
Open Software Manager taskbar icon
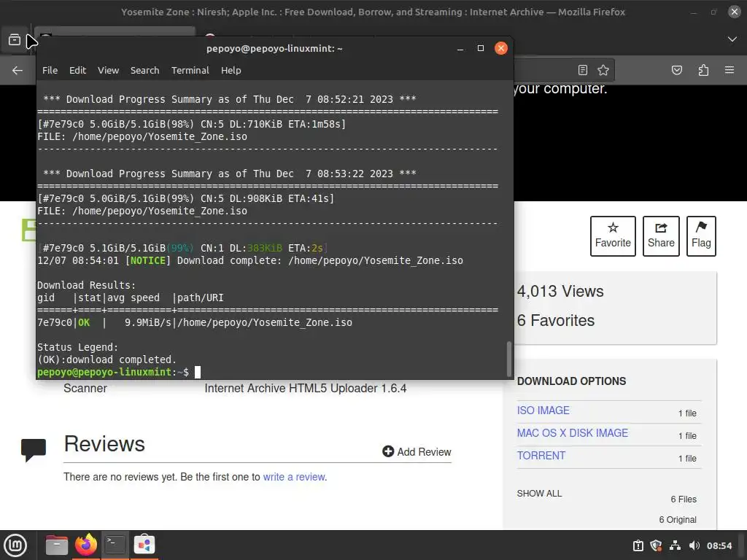coord(144,545)
